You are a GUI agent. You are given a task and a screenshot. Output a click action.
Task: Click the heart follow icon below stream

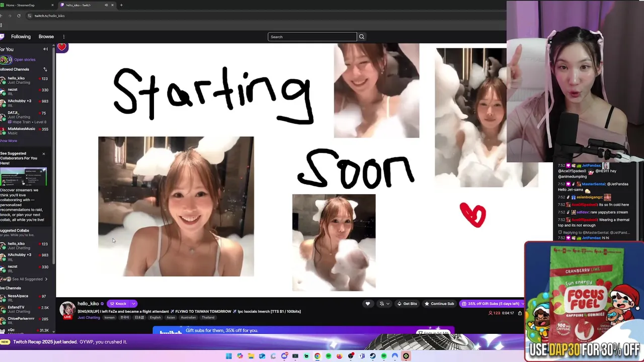tap(368, 304)
